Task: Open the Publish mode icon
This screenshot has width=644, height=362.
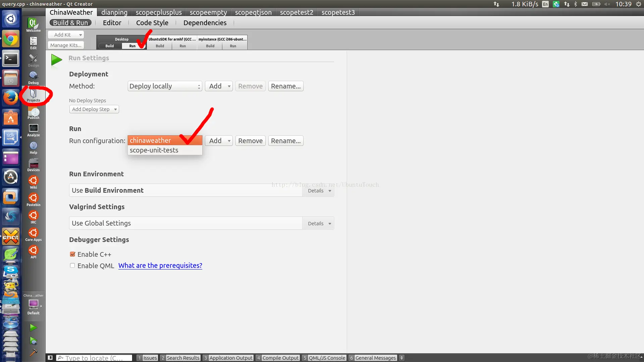Action: click(x=33, y=113)
